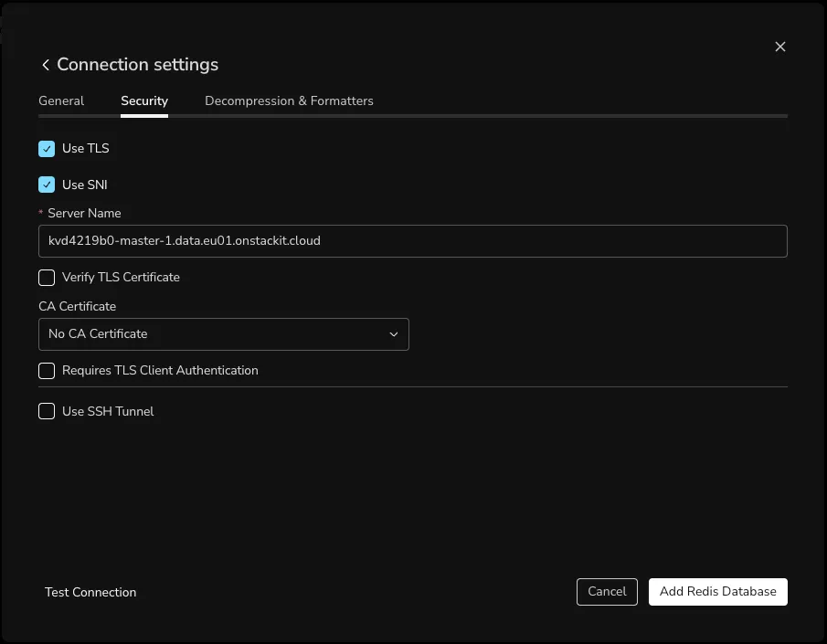The image size is (827, 644).
Task: Click the Cancel button
Action: (x=607, y=592)
